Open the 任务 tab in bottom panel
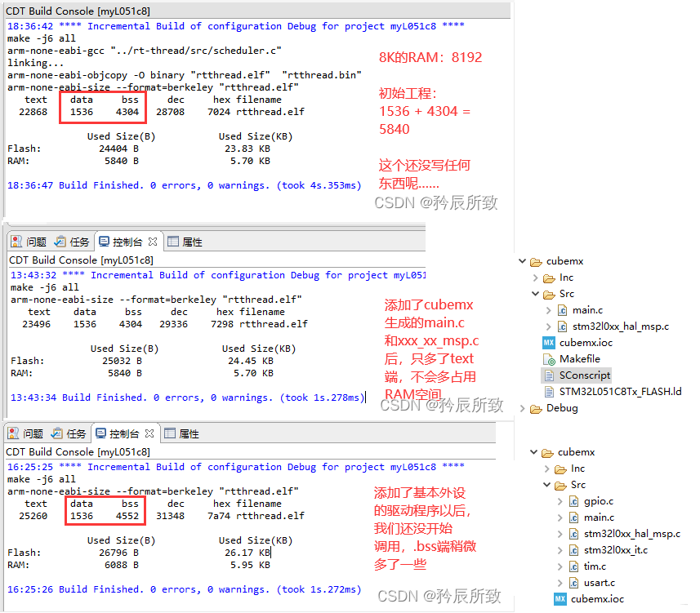 point(69,433)
